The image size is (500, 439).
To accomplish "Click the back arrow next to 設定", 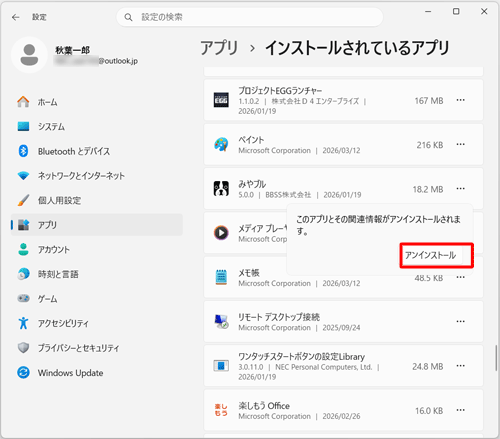I will [16, 17].
